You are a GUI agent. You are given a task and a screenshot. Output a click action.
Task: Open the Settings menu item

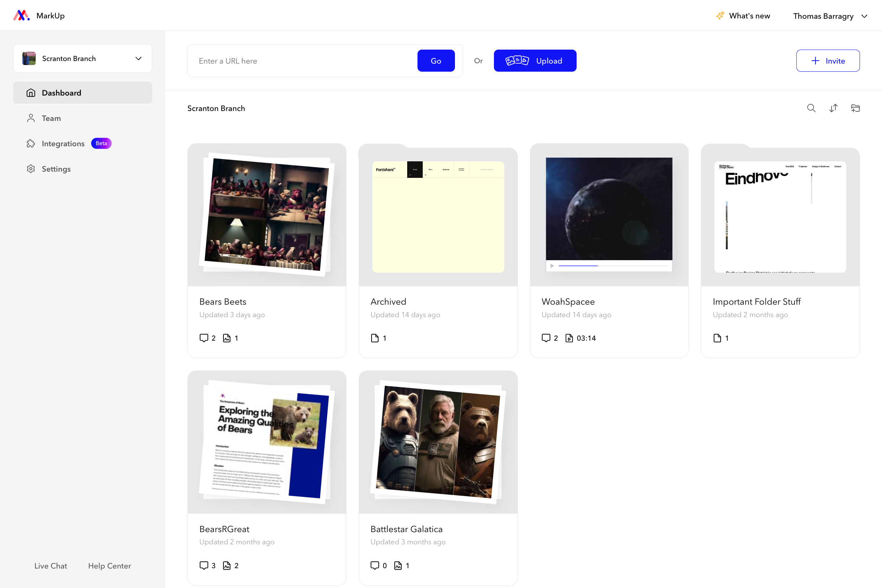[56, 169]
